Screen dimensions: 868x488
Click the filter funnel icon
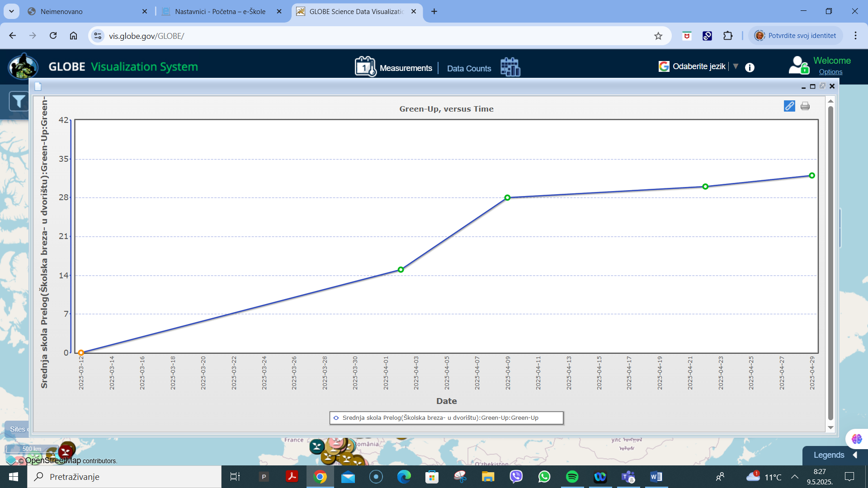point(19,101)
